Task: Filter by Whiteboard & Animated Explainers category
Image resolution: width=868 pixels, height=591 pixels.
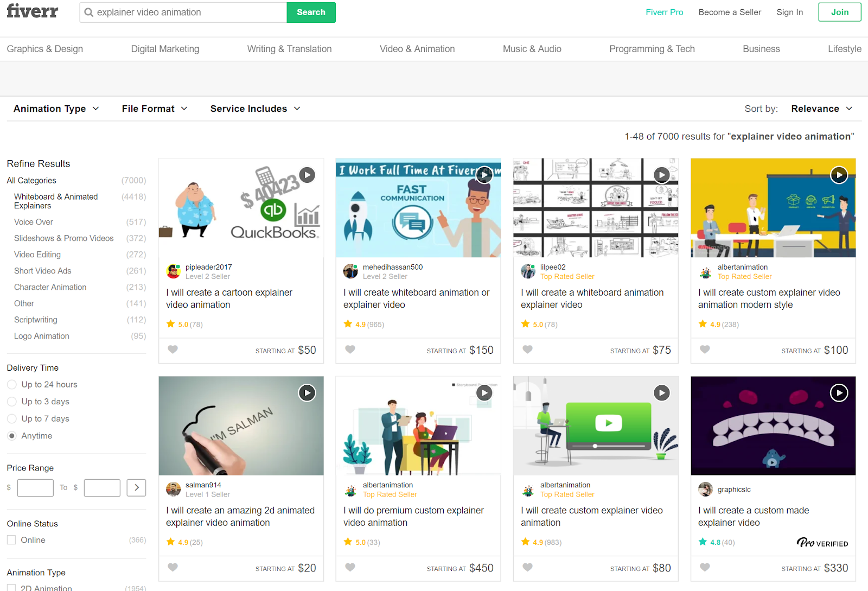Action: point(56,201)
